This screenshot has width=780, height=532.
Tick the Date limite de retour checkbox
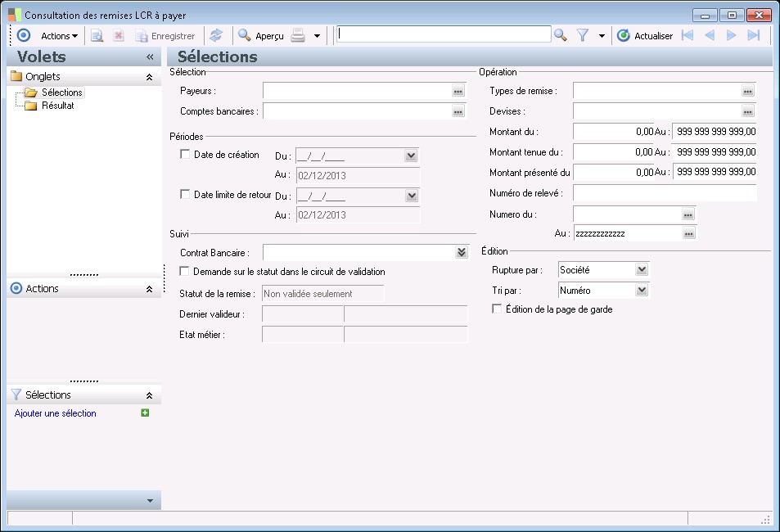(184, 194)
